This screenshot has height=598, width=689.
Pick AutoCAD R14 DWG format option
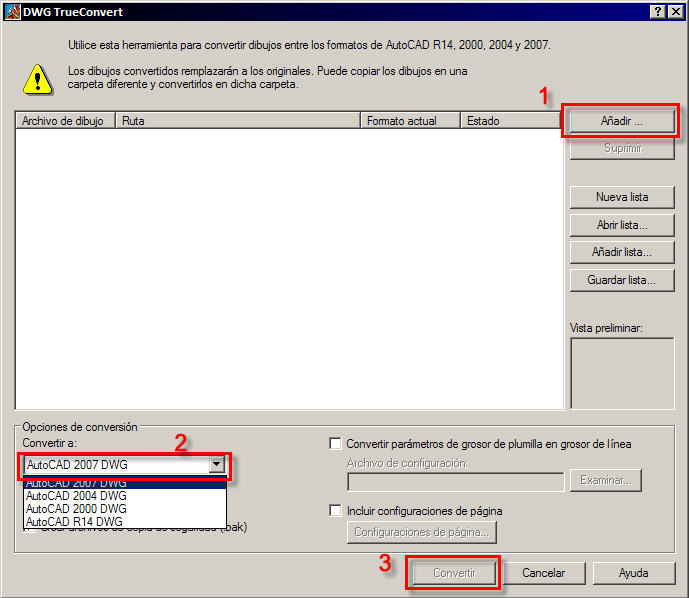(x=125, y=522)
